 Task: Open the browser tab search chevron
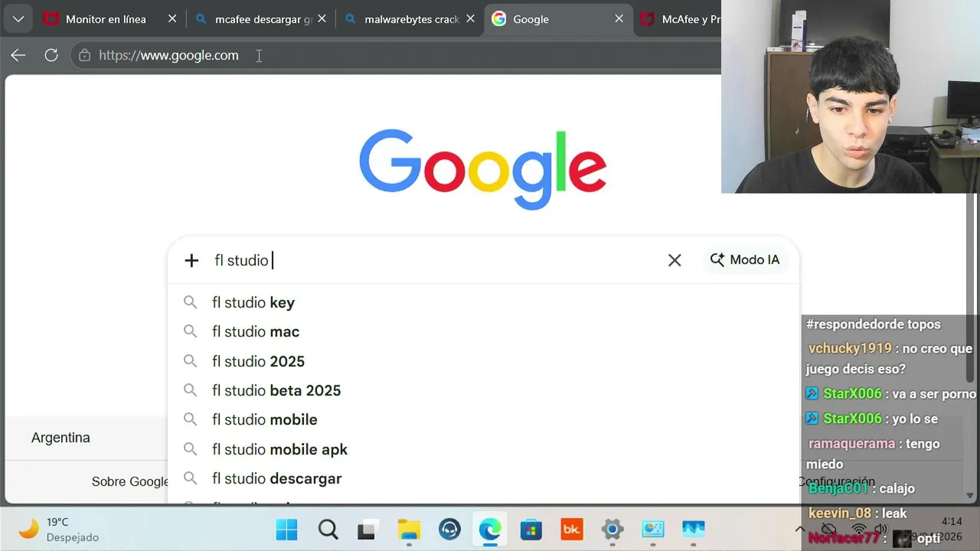[18, 19]
